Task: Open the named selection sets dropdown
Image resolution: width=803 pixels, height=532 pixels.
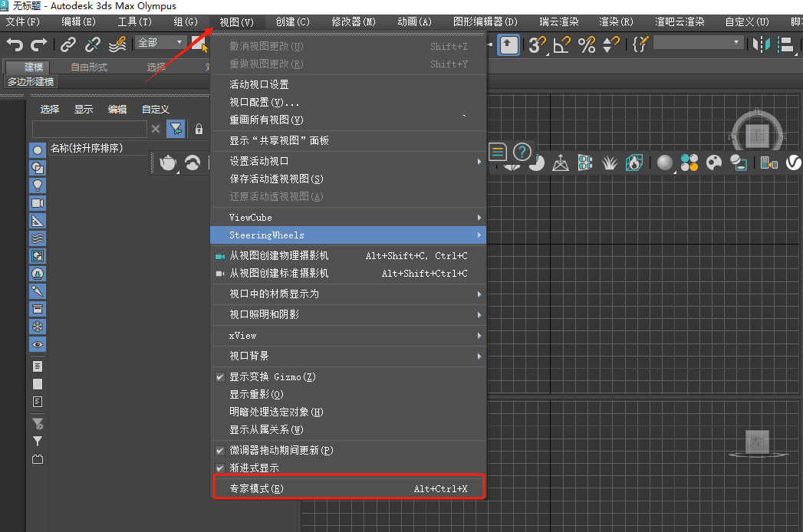Action: (x=699, y=42)
